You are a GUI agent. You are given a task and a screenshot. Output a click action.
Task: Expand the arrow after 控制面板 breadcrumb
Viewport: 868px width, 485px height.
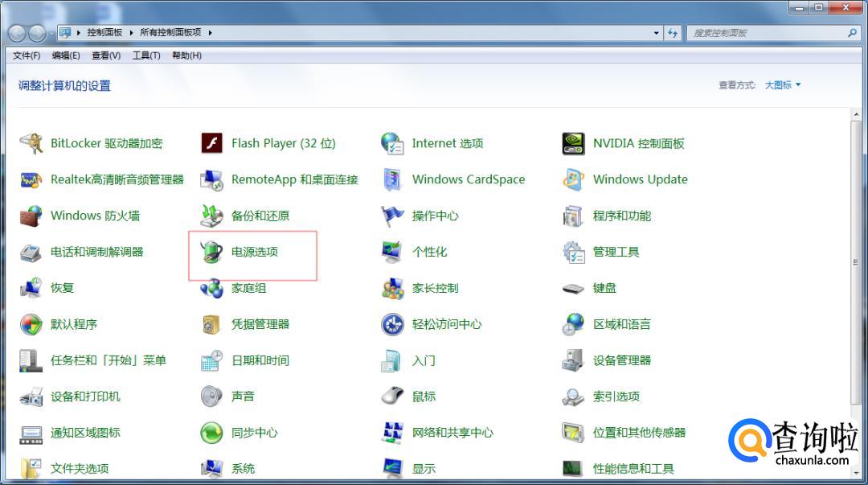coord(131,33)
